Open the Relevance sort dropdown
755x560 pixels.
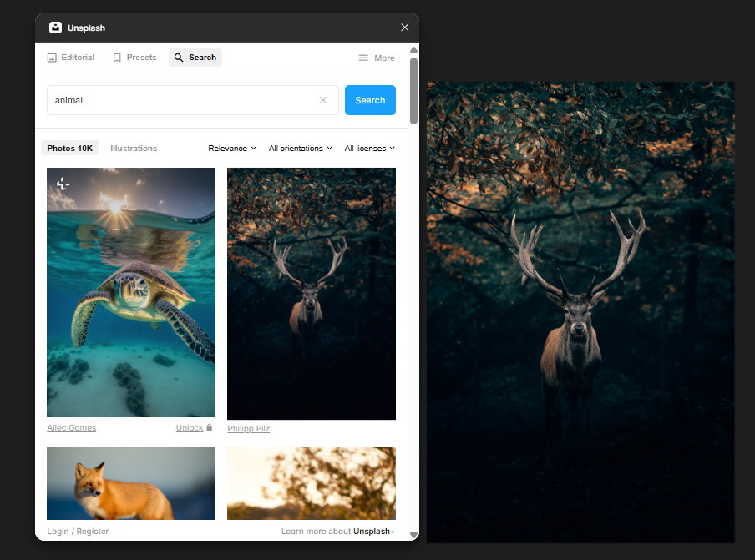pyautogui.click(x=232, y=149)
